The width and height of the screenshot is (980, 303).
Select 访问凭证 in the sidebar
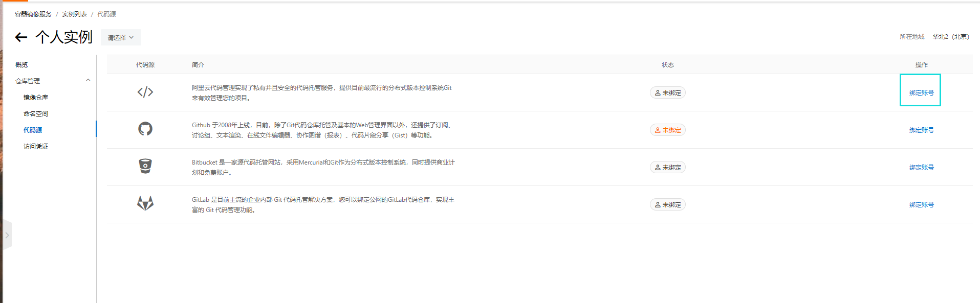coord(36,147)
